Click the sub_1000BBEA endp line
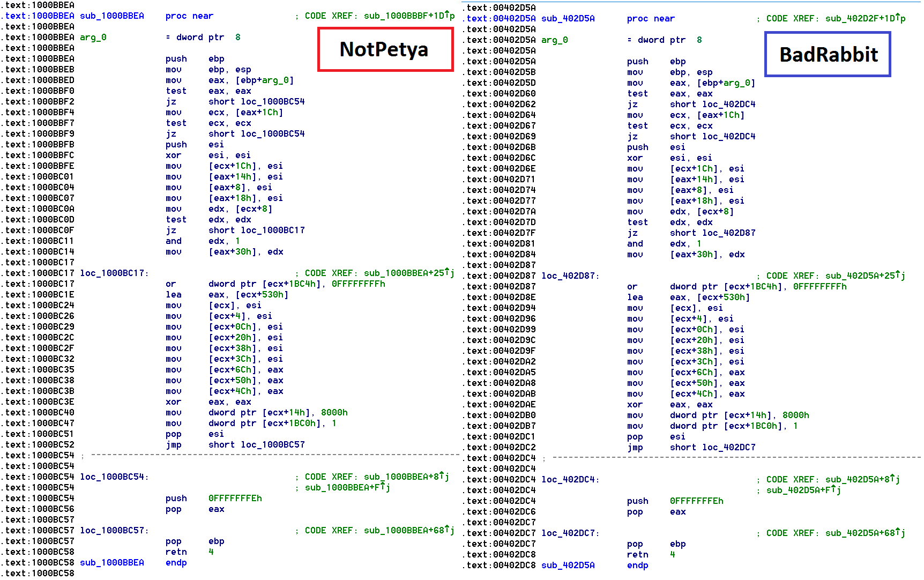The image size is (924, 580). tap(112, 563)
